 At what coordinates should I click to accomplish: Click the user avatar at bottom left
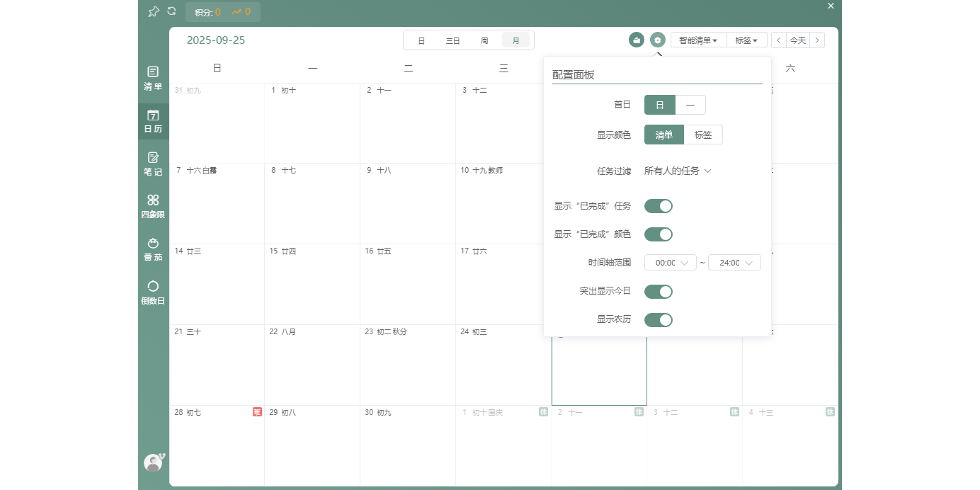click(x=152, y=462)
